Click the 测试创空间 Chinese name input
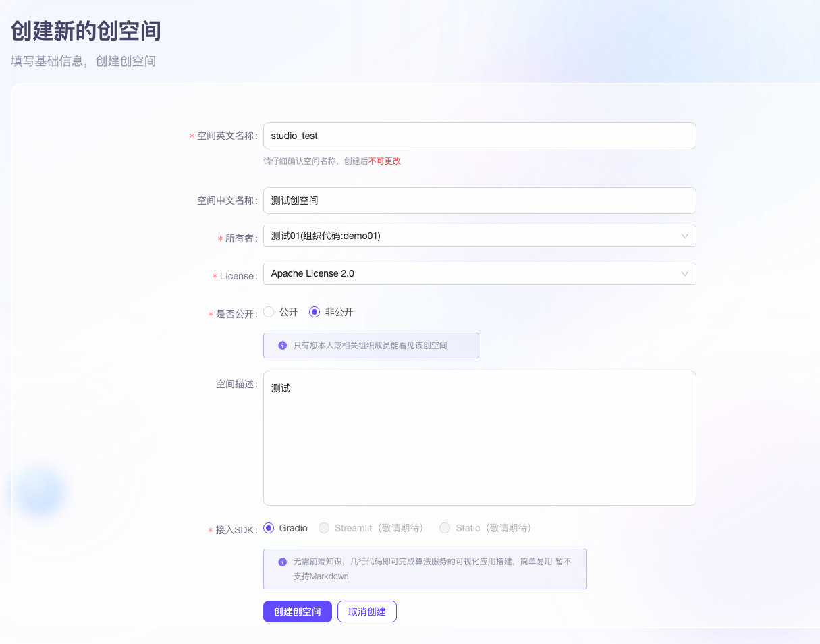Image resolution: width=820 pixels, height=644 pixels. [479, 200]
